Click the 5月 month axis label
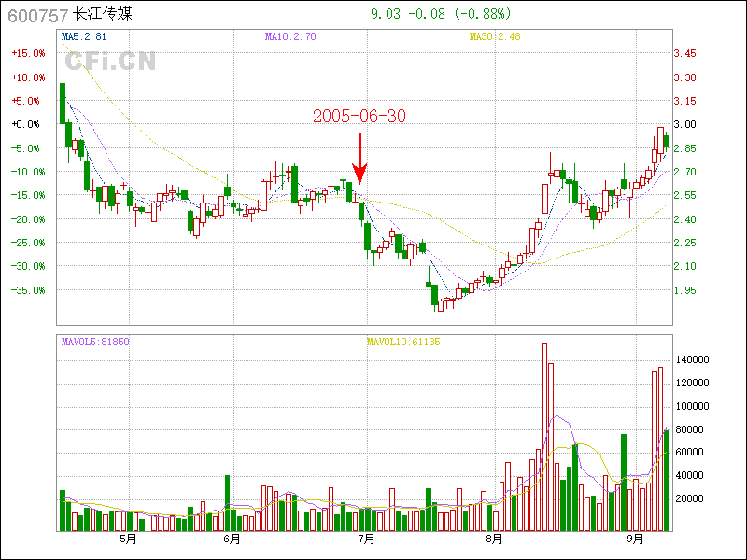The image size is (747, 560). point(129,539)
